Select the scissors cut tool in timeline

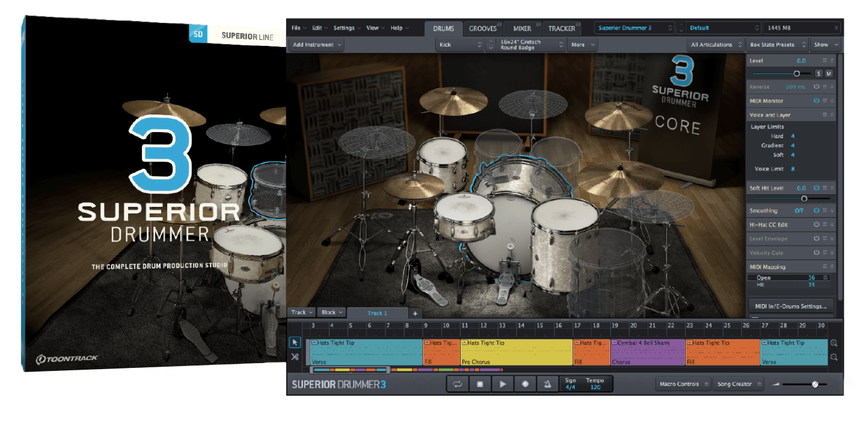coord(295,357)
